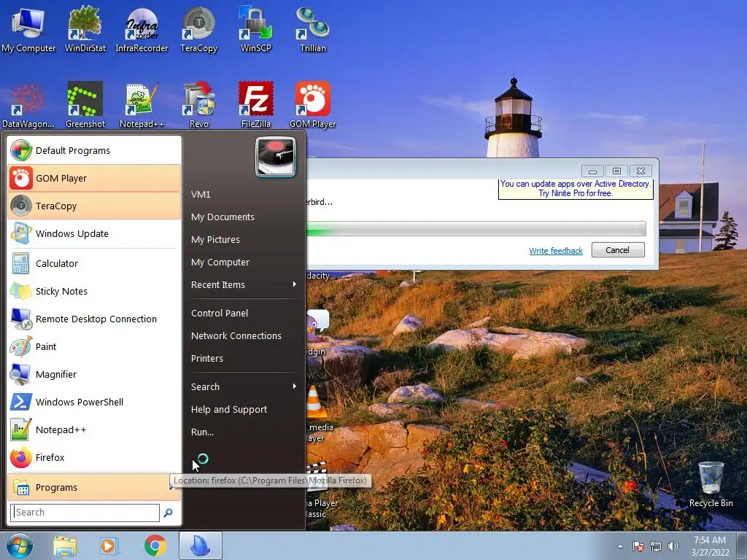The width and height of the screenshot is (747, 560).
Task: Launch Windows PowerShell from Start menu
Action: tap(94, 402)
